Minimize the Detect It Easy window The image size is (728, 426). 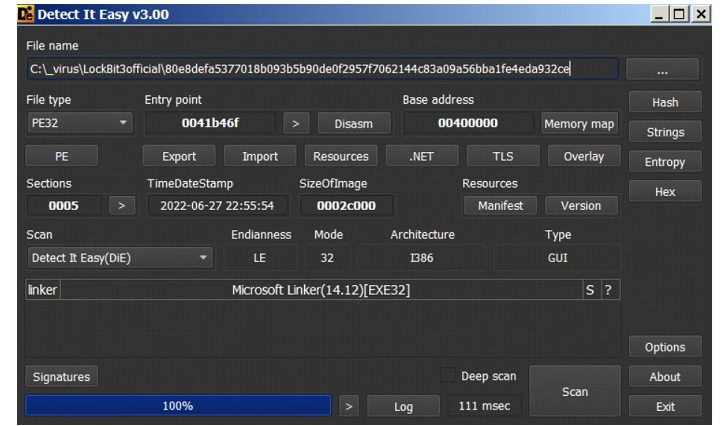[659, 14]
